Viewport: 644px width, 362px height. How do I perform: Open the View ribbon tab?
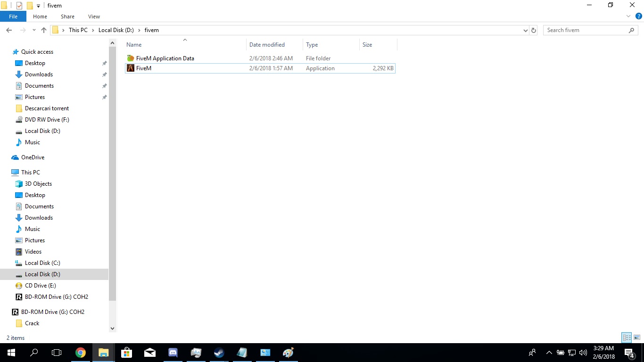click(x=94, y=16)
